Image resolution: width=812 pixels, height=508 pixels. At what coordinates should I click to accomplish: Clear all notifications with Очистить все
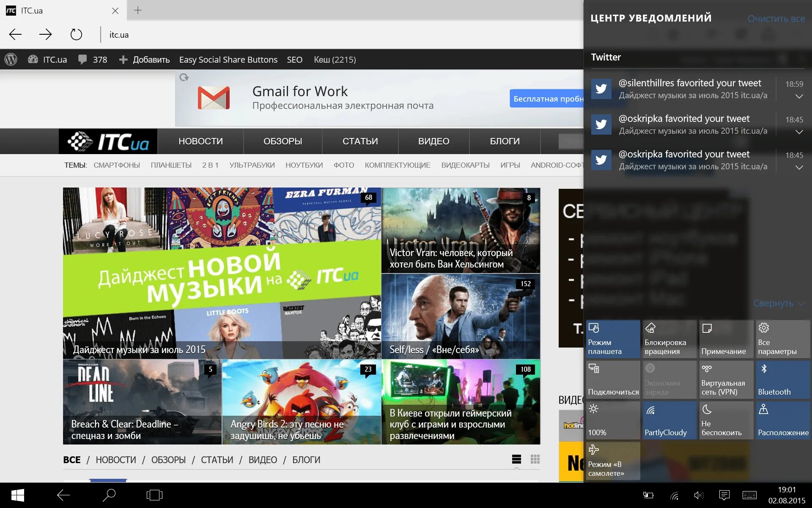point(776,19)
